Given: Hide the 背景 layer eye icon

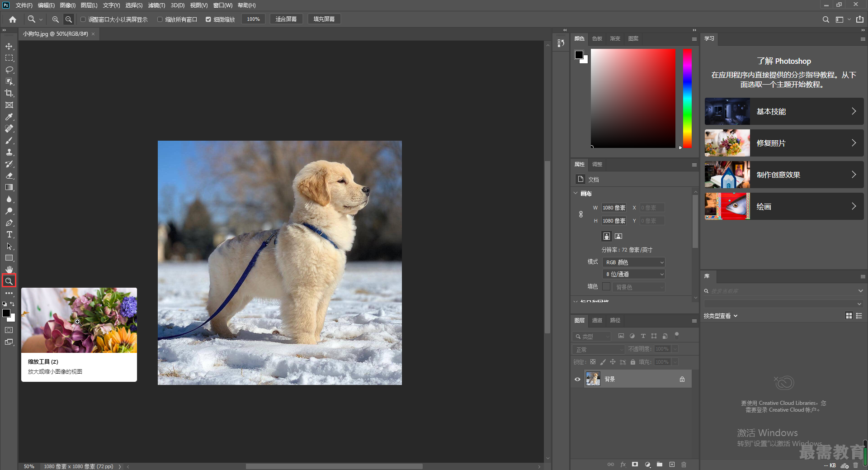Looking at the screenshot, I should tap(577, 379).
